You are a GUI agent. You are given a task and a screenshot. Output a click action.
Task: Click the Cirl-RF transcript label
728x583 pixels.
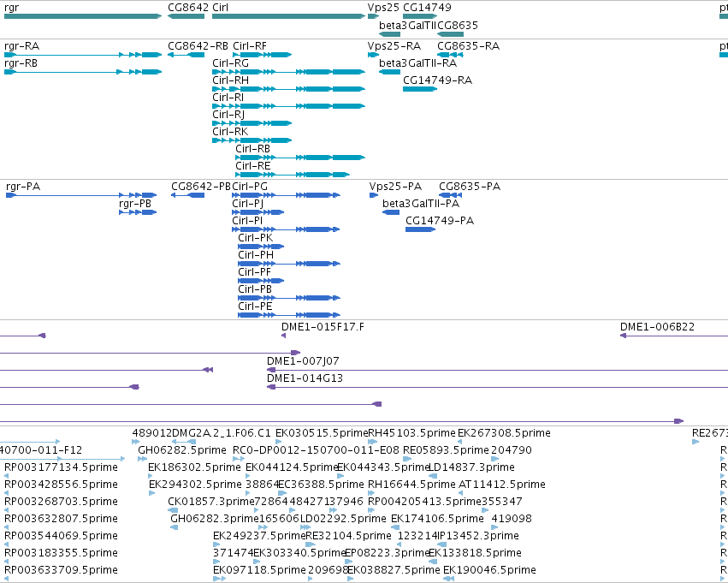click(250, 46)
